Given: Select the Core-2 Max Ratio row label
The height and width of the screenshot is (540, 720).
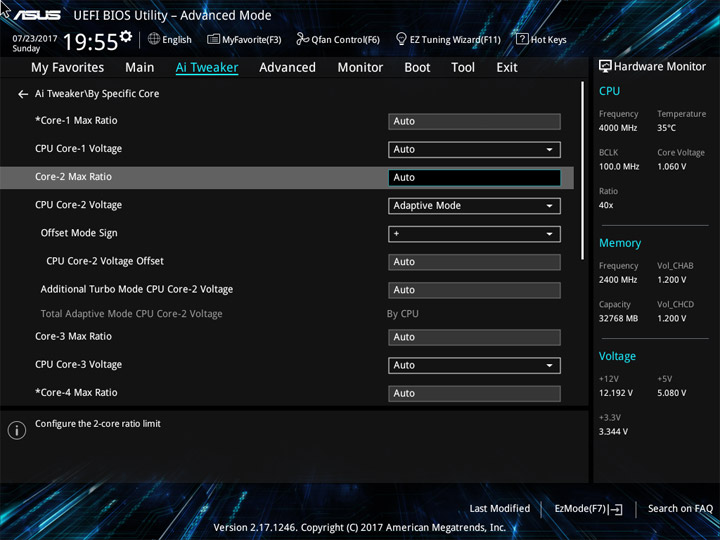Looking at the screenshot, I should [x=73, y=177].
